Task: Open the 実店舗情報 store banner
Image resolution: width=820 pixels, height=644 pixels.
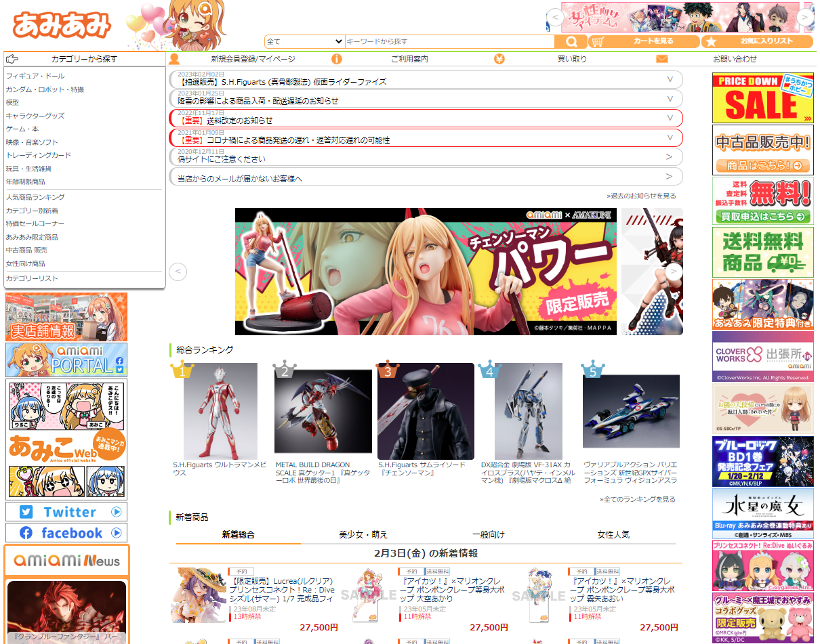Action: click(66, 317)
